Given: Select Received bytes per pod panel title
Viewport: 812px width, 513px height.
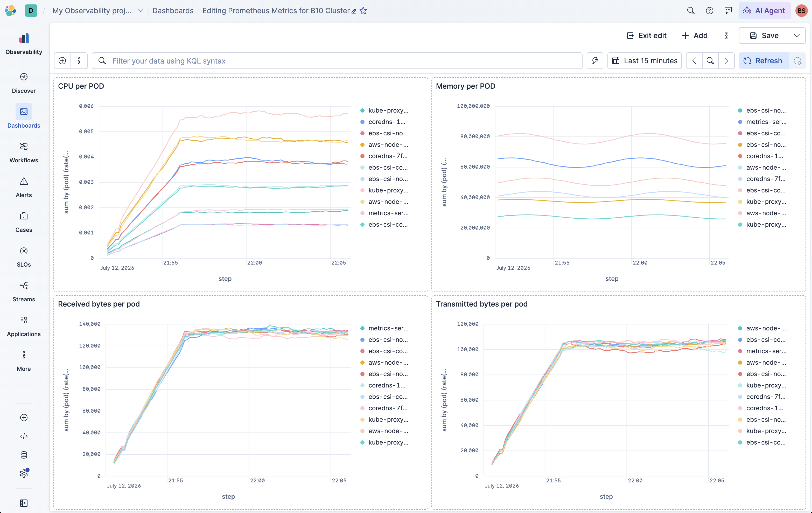Looking at the screenshot, I should tap(99, 304).
